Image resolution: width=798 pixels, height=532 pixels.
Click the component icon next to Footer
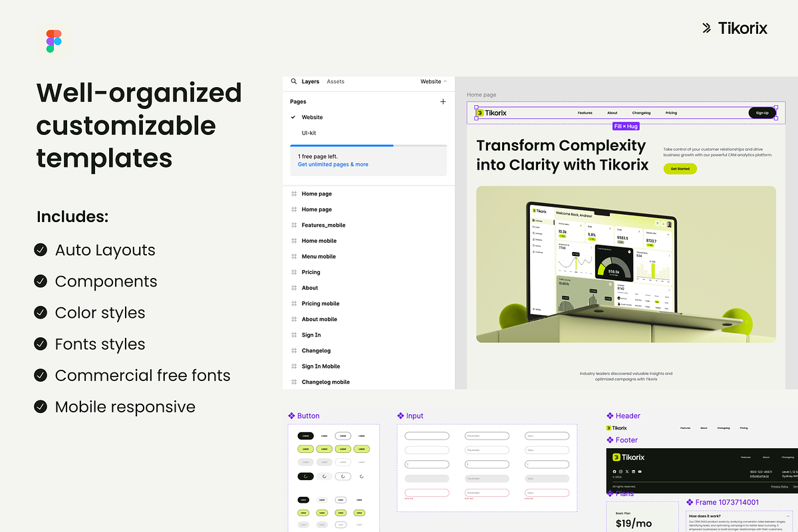(x=610, y=440)
